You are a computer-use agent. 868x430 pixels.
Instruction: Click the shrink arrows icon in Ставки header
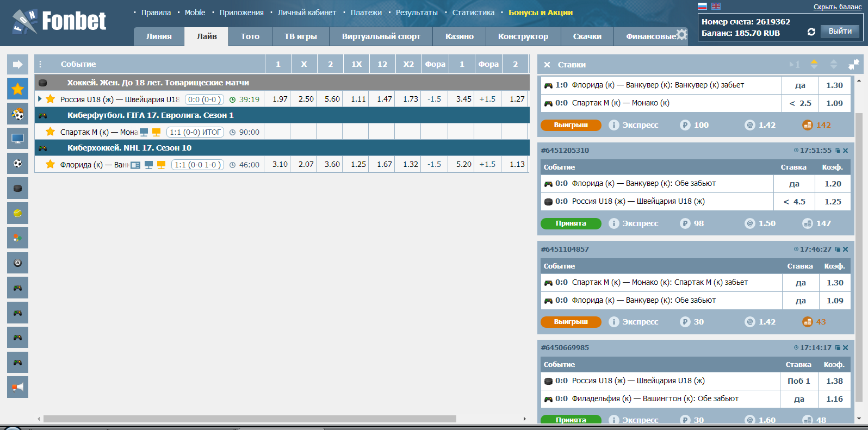[x=854, y=64]
